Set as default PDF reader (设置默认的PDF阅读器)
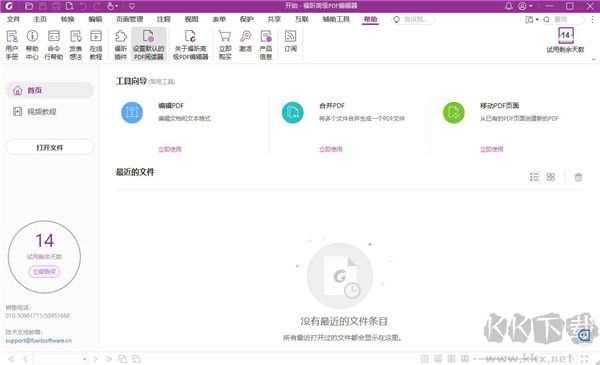This screenshot has width=600, height=365. click(149, 45)
